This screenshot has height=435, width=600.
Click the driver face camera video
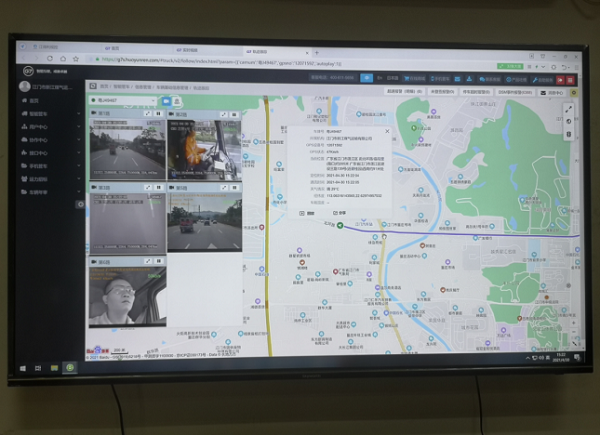[127, 296]
